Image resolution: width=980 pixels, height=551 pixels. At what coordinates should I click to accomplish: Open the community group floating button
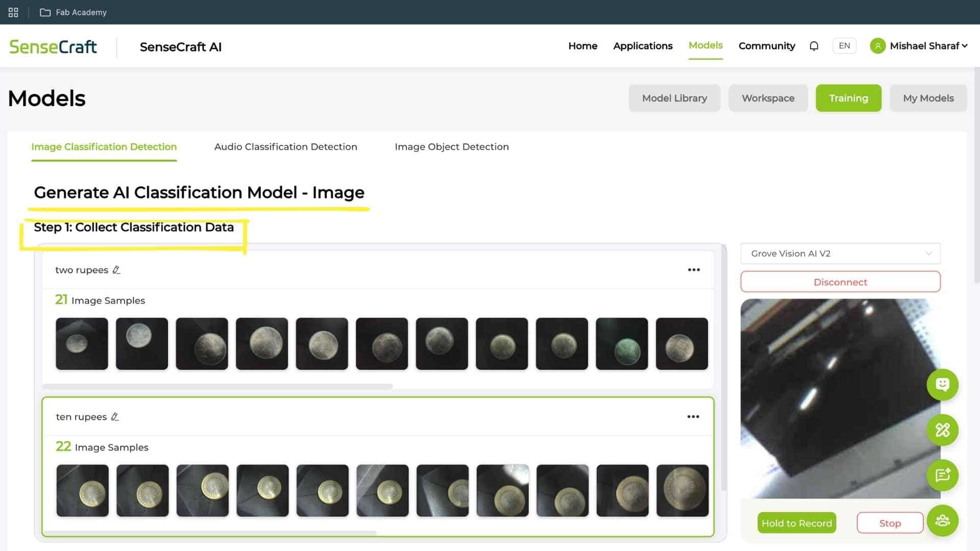pyautogui.click(x=942, y=521)
